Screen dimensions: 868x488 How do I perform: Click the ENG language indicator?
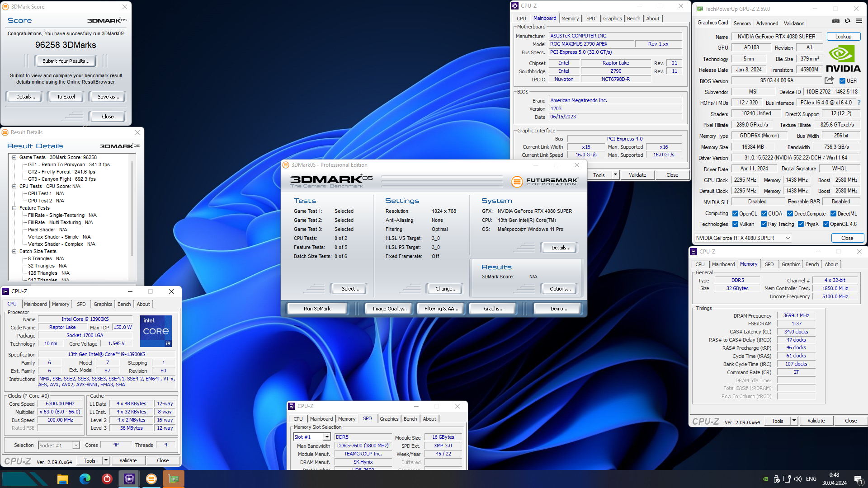(811, 479)
